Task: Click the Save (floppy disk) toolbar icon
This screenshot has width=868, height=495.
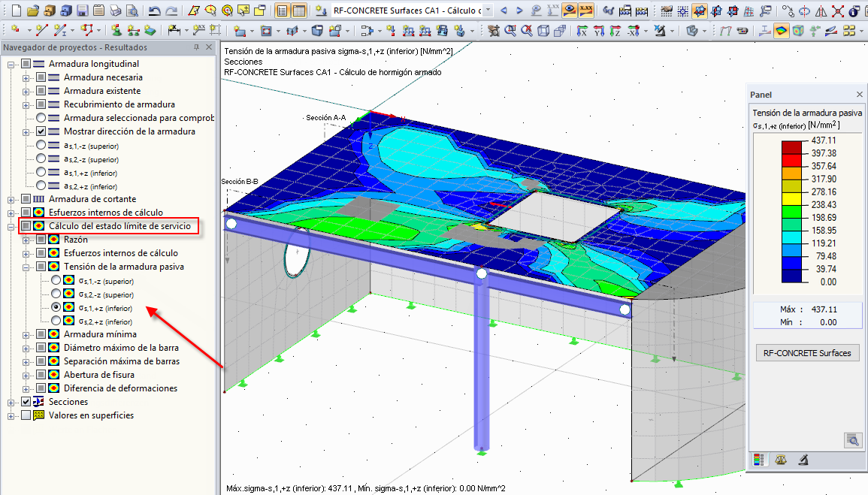Action: (82, 11)
